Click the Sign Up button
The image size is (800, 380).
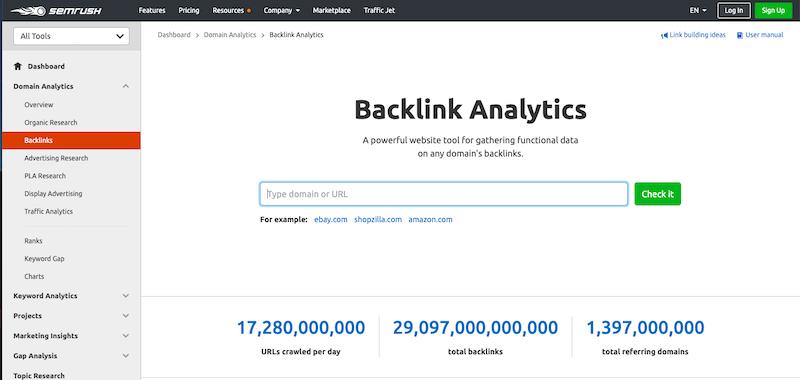pos(773,10)
